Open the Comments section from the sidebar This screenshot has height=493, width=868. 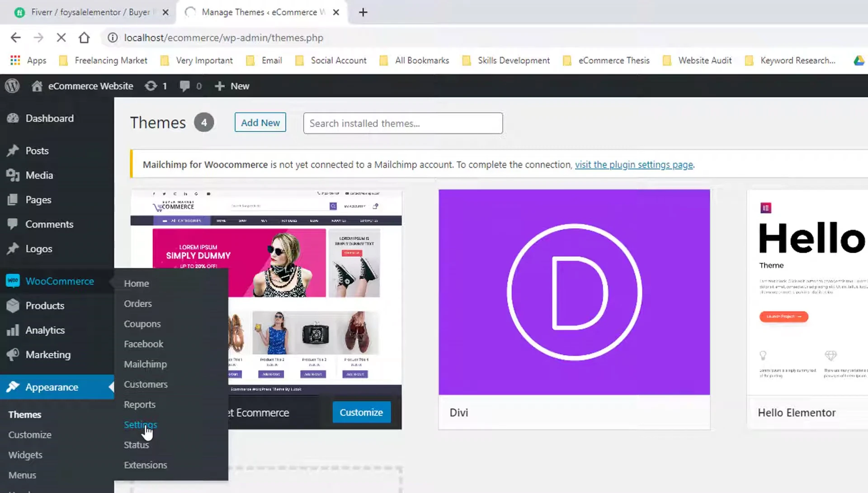pyautogui.click(x=50, y=224)
